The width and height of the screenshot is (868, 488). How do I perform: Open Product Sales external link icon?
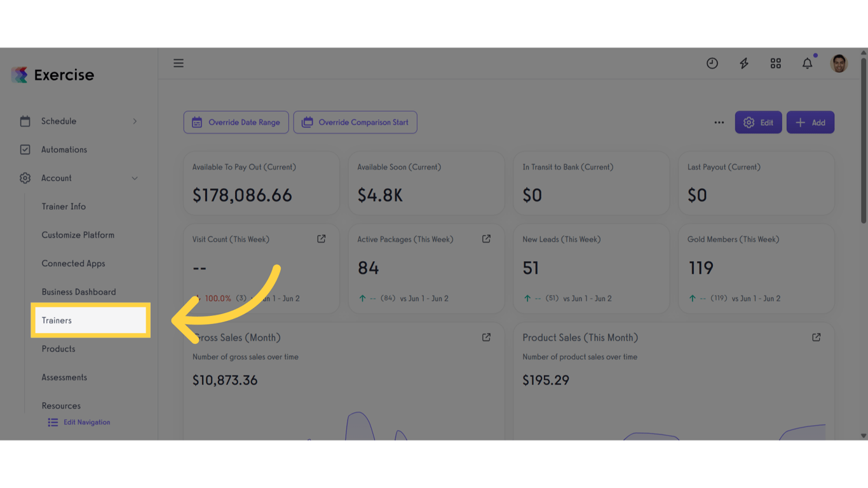(x=817, y=337)
